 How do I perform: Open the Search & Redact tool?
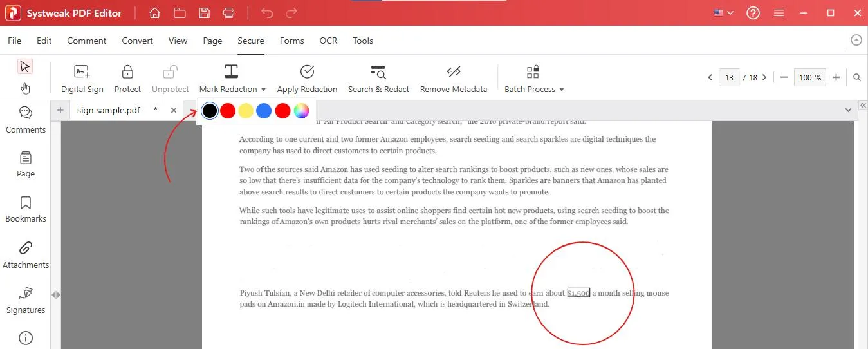[x=378, y=79]
